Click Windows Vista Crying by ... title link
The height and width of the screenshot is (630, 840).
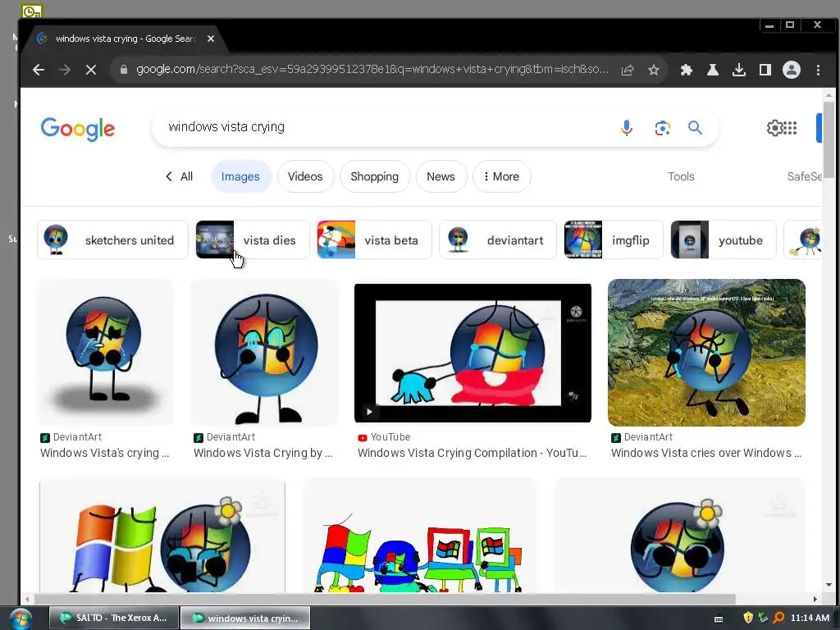click(x=263, y=453)
